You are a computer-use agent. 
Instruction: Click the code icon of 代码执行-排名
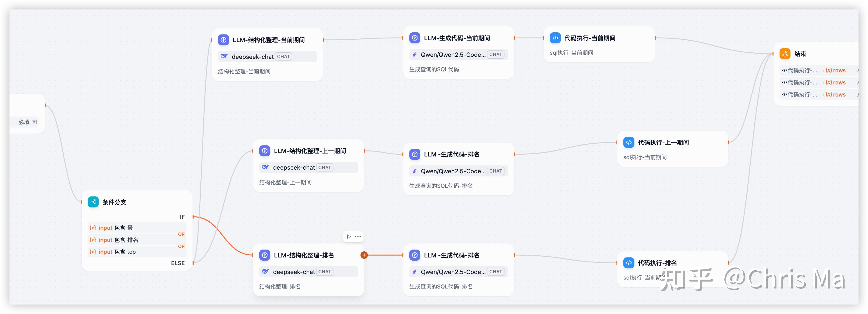(x=628, y=263)
